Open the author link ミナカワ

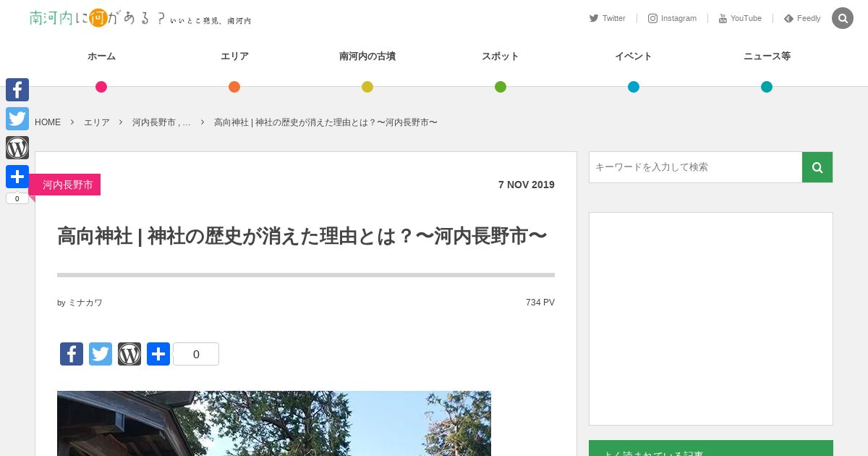point(85,303)
